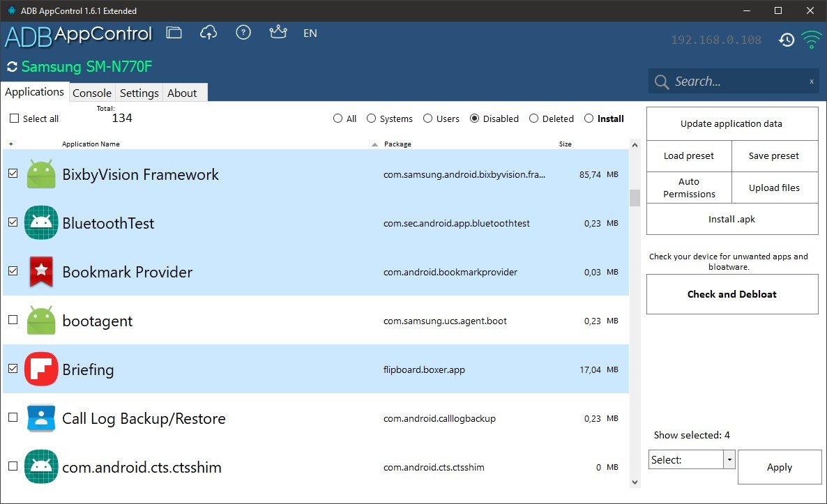Click the Auto Permissions button
This screenshot has height=504, width=827.
coord(689,188)
